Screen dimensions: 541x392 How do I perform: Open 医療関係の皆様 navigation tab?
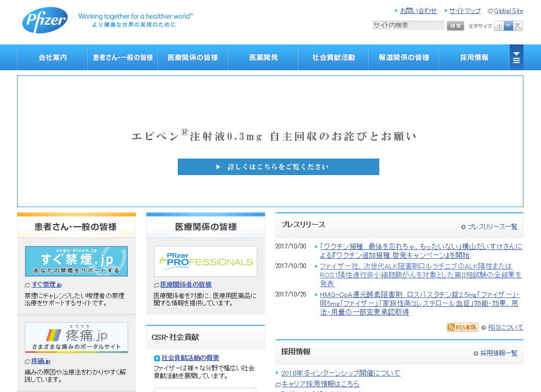[193, 57]
